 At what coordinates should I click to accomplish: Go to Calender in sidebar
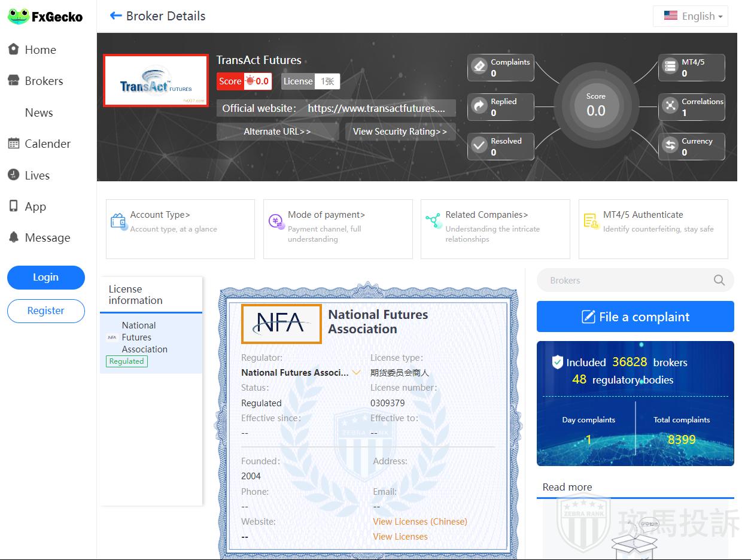(x=47, y=144)
